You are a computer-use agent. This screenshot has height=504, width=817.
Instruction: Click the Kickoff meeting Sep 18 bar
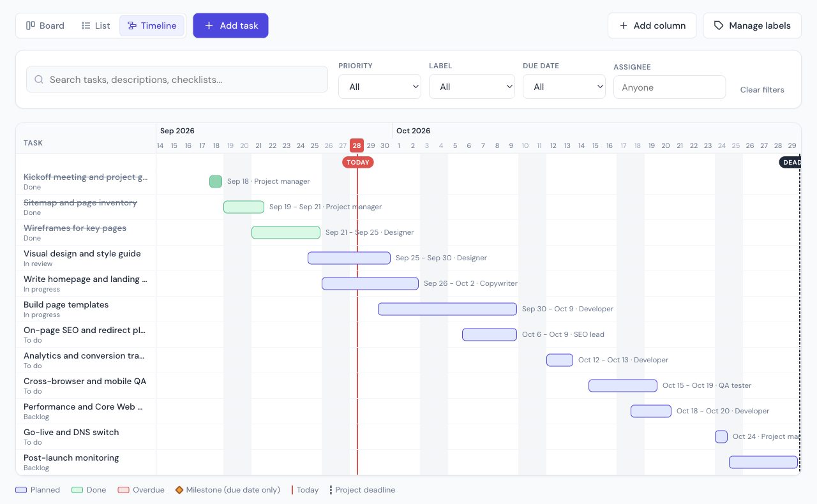click(x=216, y=181)
